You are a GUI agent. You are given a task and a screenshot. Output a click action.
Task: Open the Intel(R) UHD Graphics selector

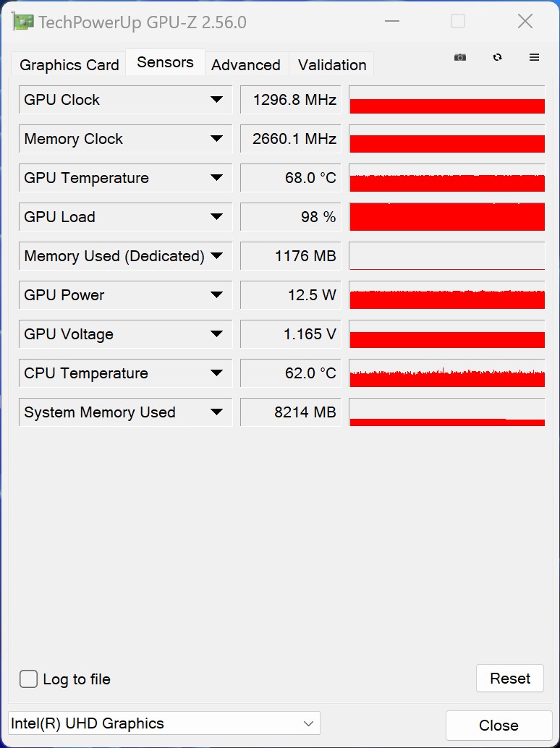(164, 723)
